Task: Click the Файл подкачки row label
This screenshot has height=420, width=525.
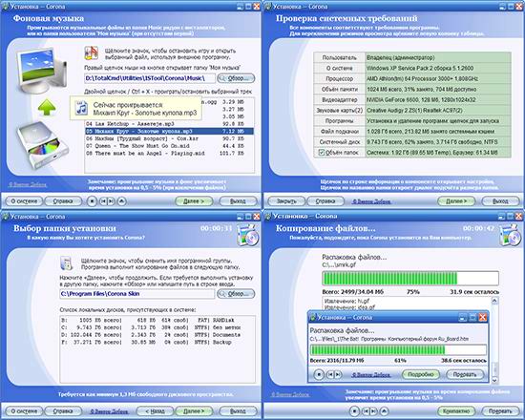Action: coord(339,132)
